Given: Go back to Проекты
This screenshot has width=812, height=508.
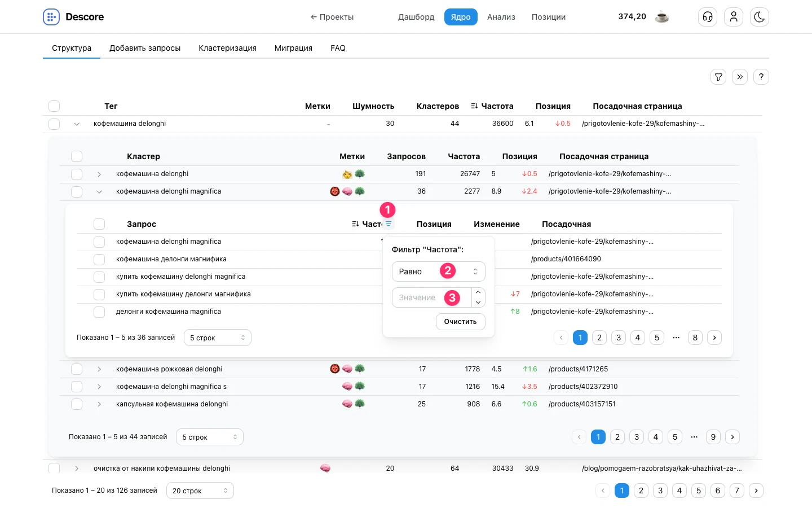Looking at the screenshot, I should point(332,17).
